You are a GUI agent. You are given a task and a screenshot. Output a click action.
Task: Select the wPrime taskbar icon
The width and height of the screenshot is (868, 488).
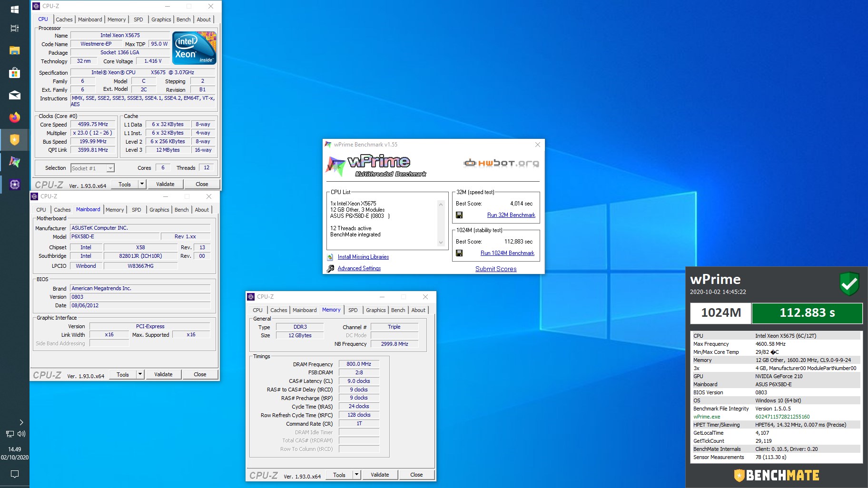(x=14, y=162)
